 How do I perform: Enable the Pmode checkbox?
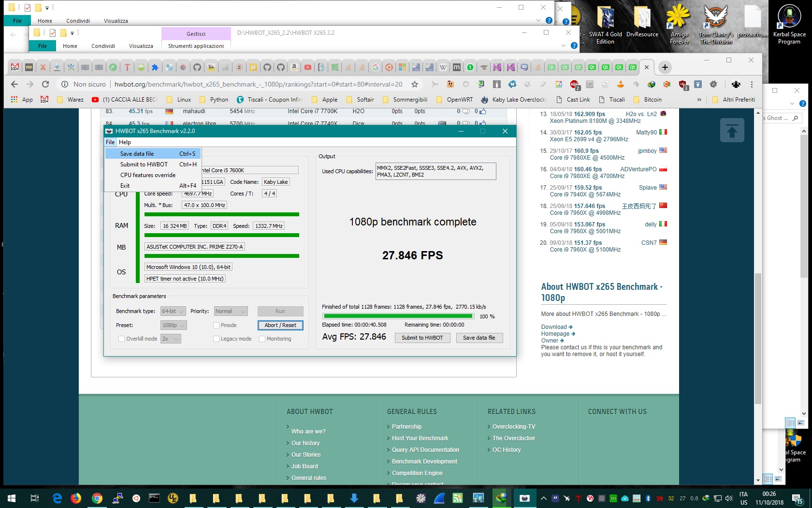coord(217,325)
